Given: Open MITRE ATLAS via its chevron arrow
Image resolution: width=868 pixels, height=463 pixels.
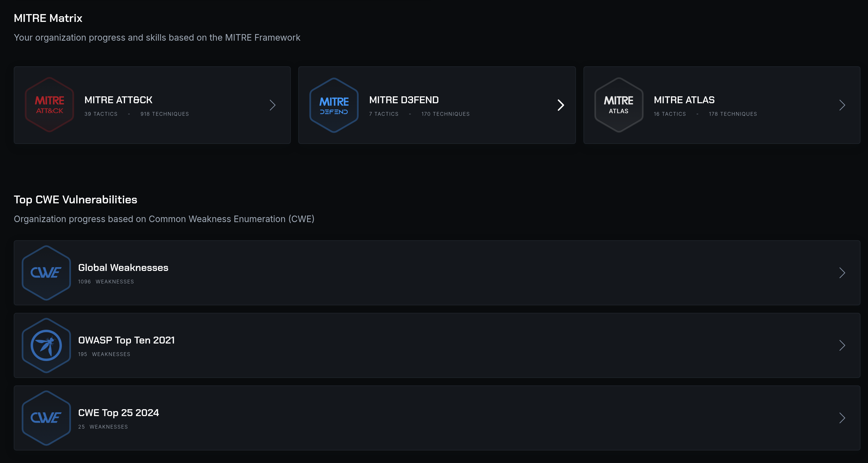Looking at the screenshot, I should point(842,105).
